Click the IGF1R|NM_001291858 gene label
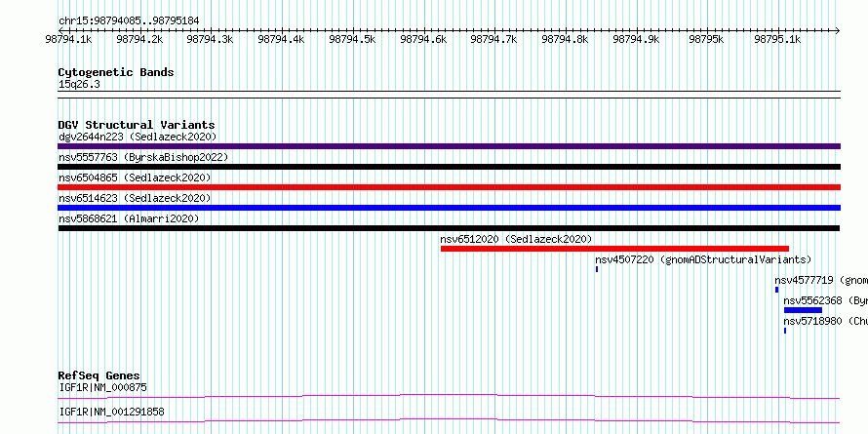 pyautogui.click(x=111, y=412)
